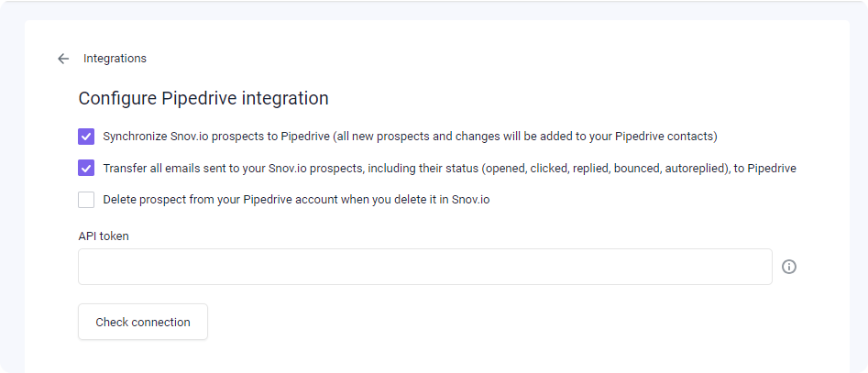Screen dimensions: 868x373
Task: Enable Delete prospect from Pipedrive checkbox
Action: [86, 200]
